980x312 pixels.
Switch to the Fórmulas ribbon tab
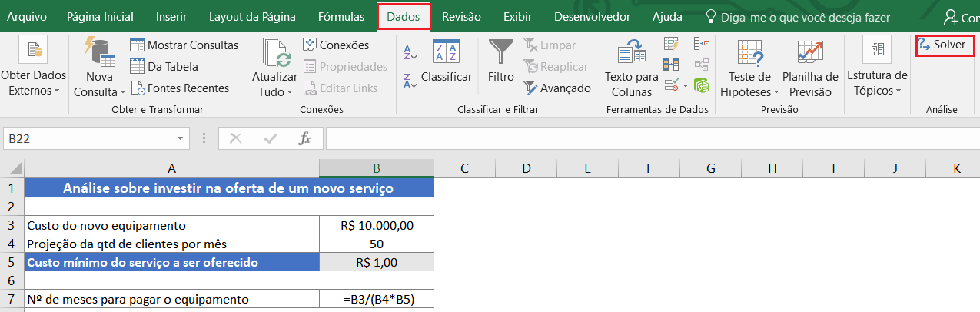coord(341,16)
